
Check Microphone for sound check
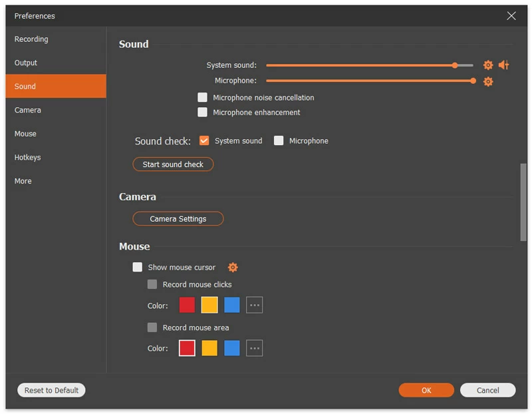(279, 140)
